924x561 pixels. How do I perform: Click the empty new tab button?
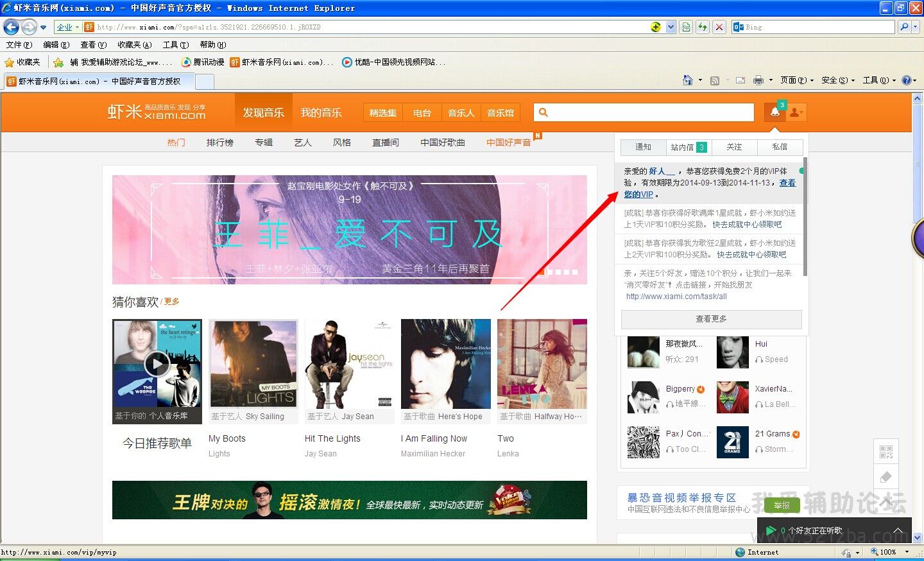204,82
